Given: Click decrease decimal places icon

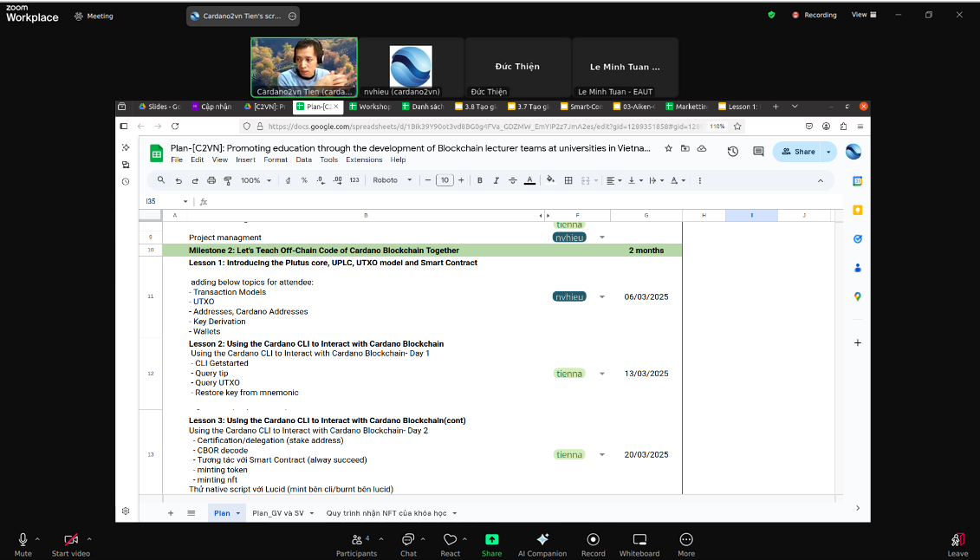Looking at the screenshot, I should pyautogui.click(x=321, y=180).
